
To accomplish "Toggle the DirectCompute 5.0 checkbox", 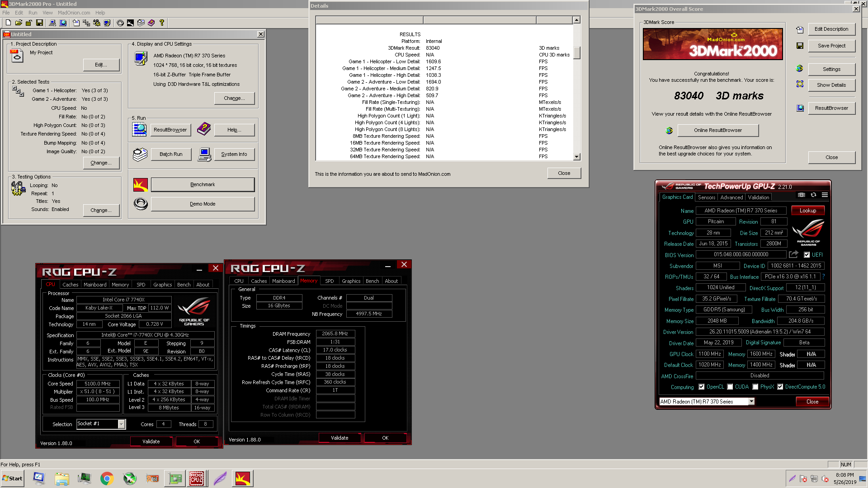I will pyautogui.click(x=780, y=387).
